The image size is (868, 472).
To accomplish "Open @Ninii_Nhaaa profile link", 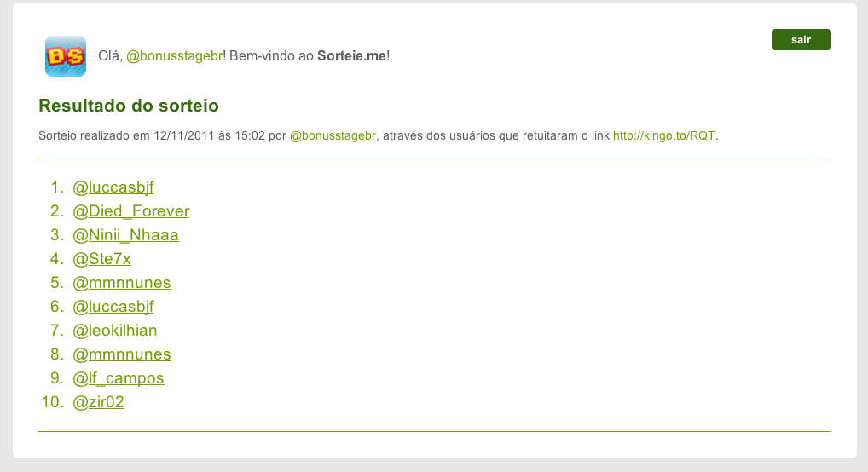I will pos(125,234).
